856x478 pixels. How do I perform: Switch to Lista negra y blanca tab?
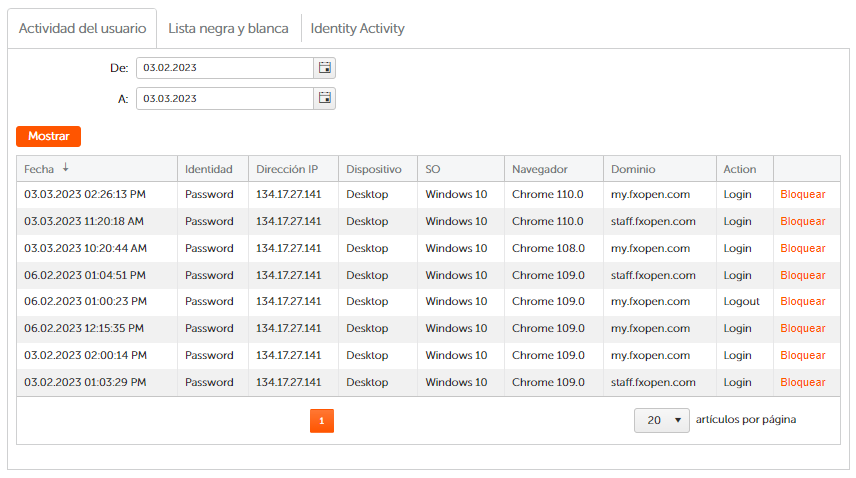(x=228, y=28)
